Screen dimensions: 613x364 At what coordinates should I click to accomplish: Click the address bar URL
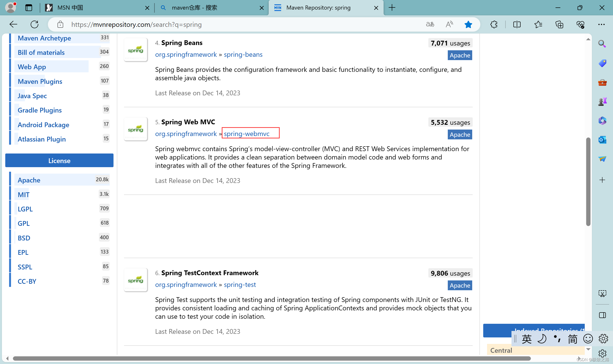(136, 24)
